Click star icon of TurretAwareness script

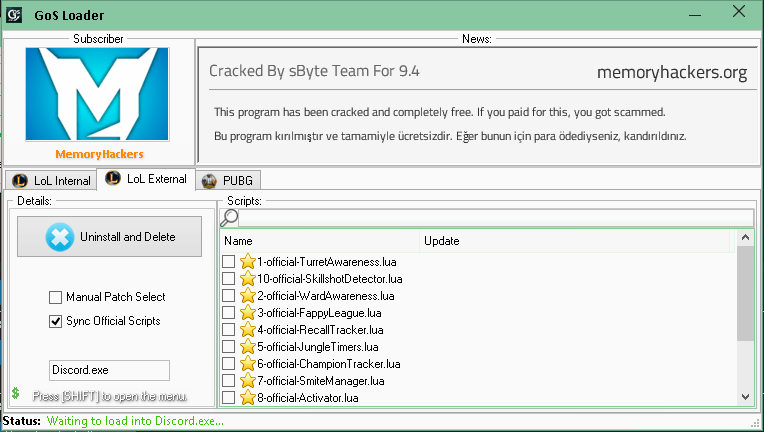click(248, 262)
